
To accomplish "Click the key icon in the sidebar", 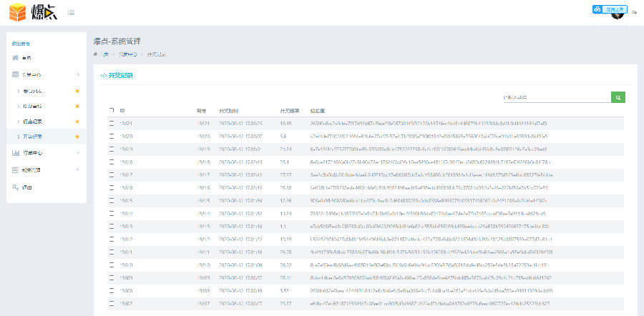I will (x=16, y=187).
